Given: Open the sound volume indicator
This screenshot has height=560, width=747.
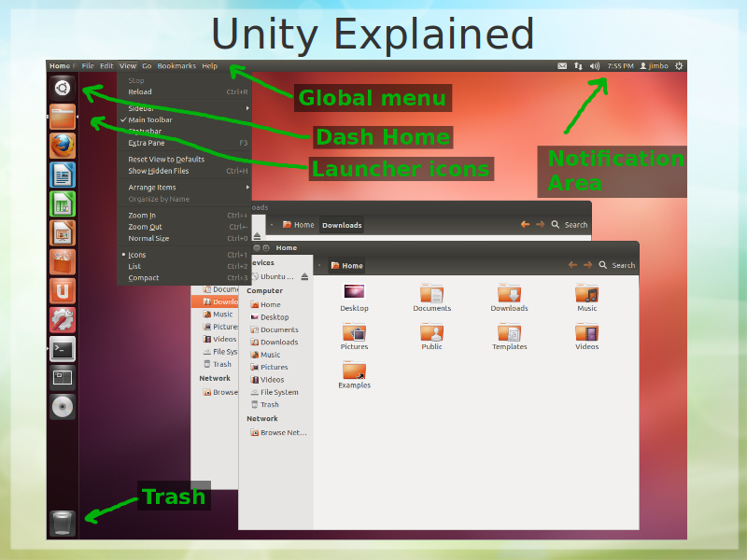Looking at the screenshot, I should (x=595, y=66).
